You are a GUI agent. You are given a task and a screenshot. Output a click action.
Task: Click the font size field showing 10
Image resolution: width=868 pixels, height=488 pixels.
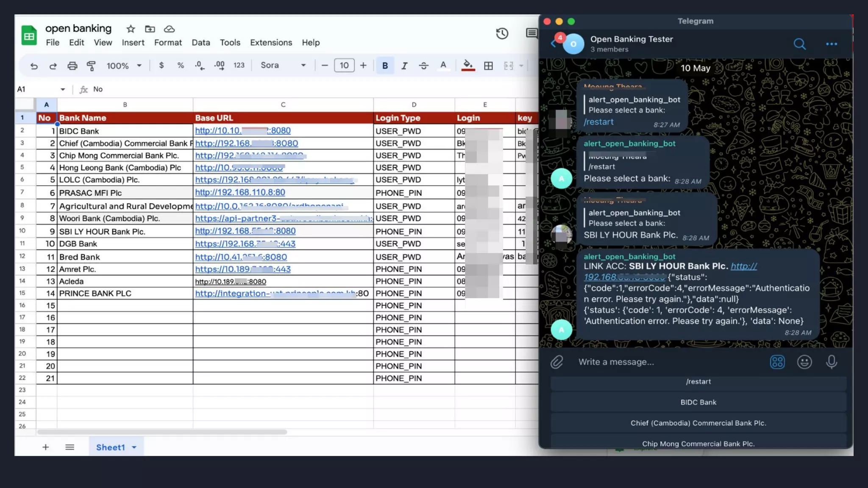click(x=344, y=65)
